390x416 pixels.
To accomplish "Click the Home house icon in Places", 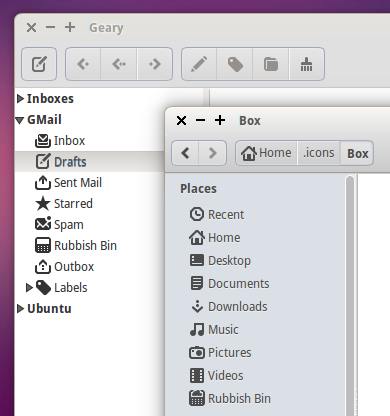I will pyautogui.click(x=197, y=237).
